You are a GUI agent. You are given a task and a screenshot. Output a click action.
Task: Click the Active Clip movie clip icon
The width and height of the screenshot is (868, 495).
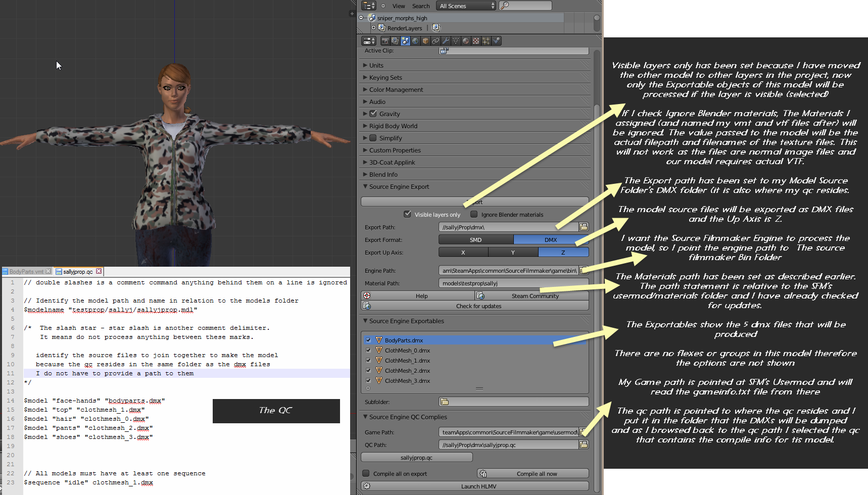(444, 51)
